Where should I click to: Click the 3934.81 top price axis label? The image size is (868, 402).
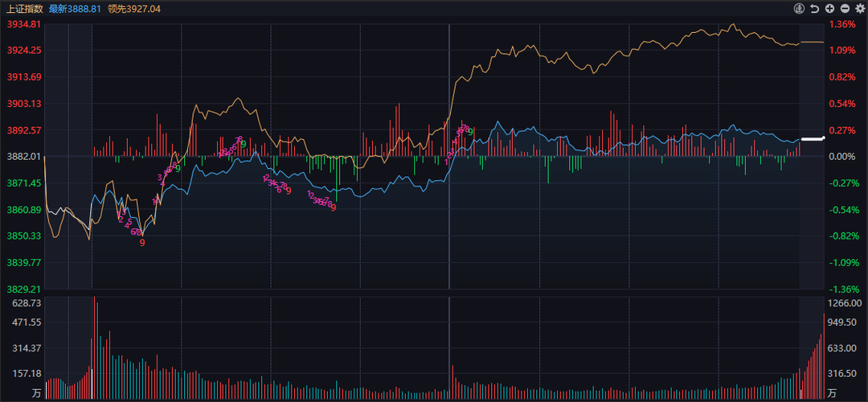click(x=23, y=24)
